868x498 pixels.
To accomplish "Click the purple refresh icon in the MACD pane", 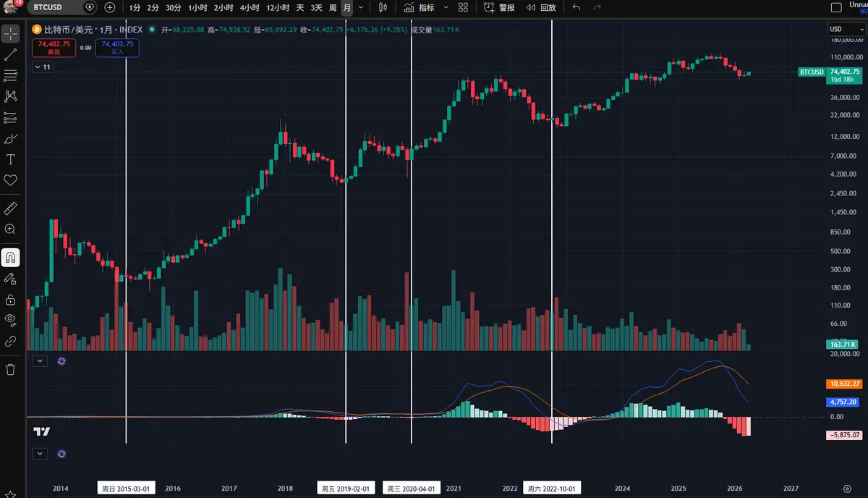I will click(x=61, y=360).
